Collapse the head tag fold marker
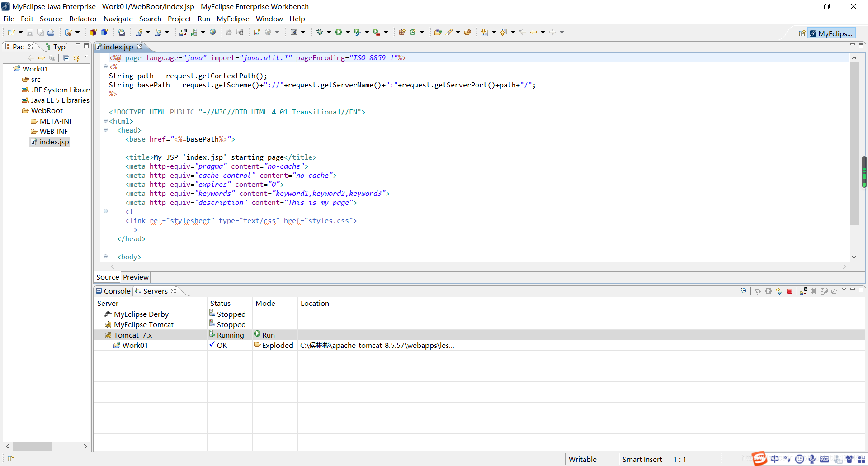The image size is (868, 466). pos(105,130)
